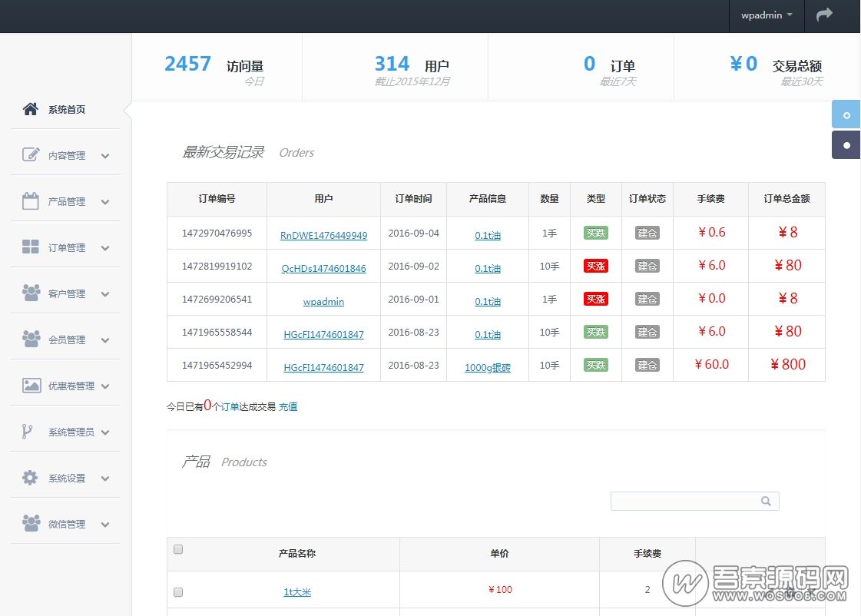Click the calendar icon for 产品管理
Screen dimensions: 861x616
31,201
